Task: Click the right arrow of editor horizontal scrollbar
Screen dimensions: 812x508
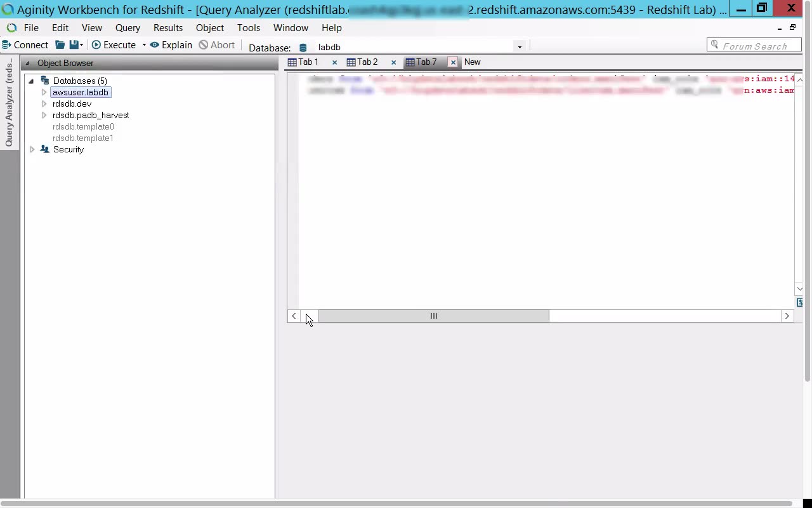Action: 787,316
